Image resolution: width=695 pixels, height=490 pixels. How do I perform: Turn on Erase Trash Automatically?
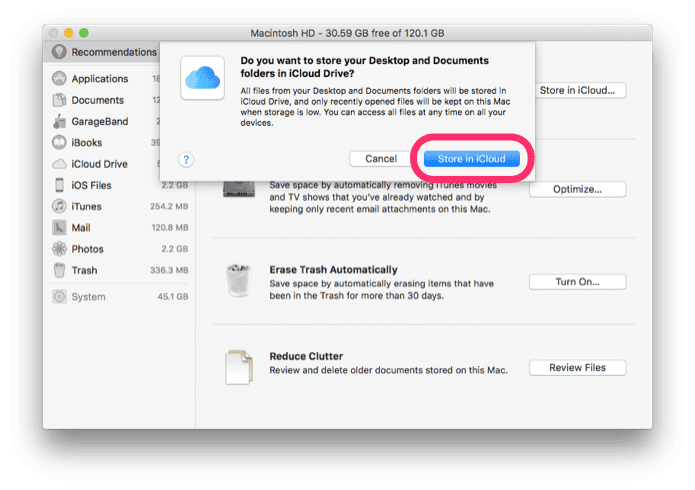click(x=577, y=282)
